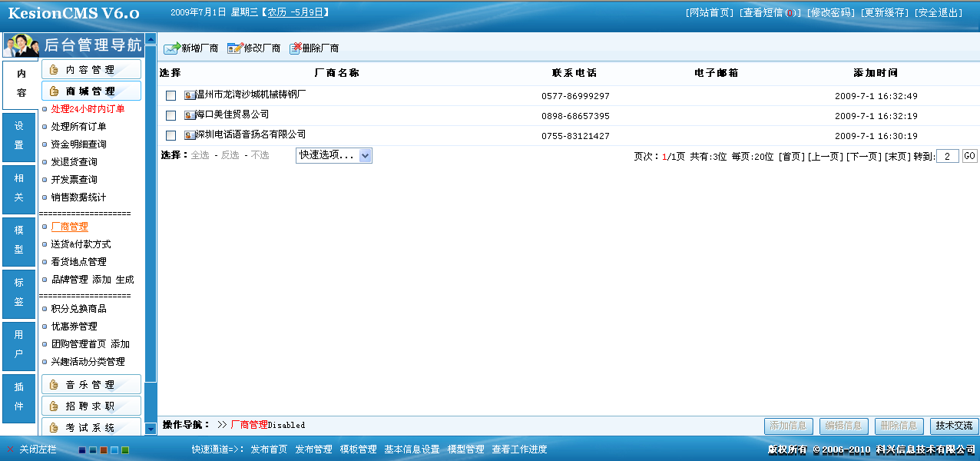
Task: Click the 删除厂商 toolbar icon
Action: coord(294,47)
